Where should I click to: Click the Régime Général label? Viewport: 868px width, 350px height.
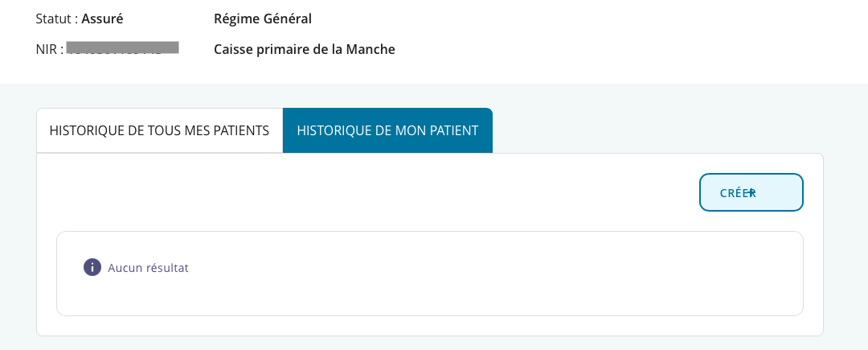pyautogui.click(x=263, y=19)
